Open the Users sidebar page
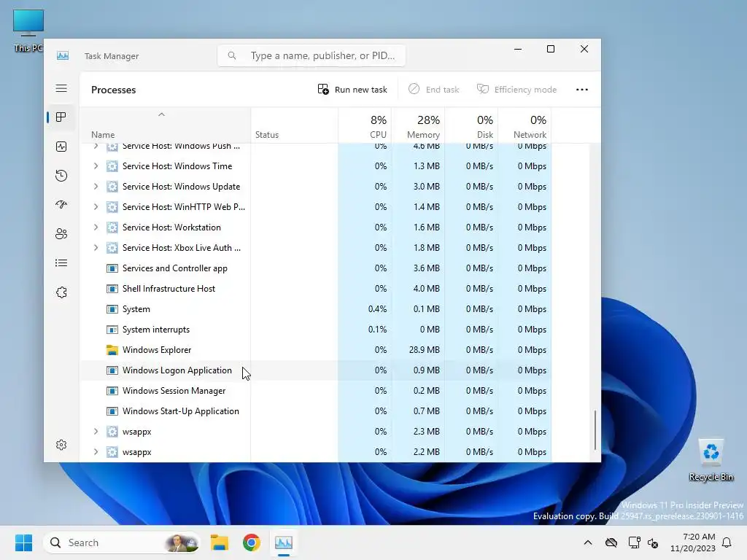 [x=61, y=234]
